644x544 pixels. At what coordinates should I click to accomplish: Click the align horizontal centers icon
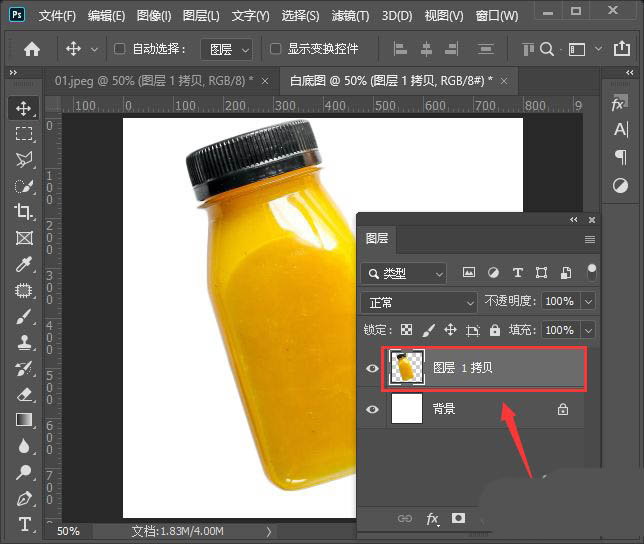(x=426, y=49)
